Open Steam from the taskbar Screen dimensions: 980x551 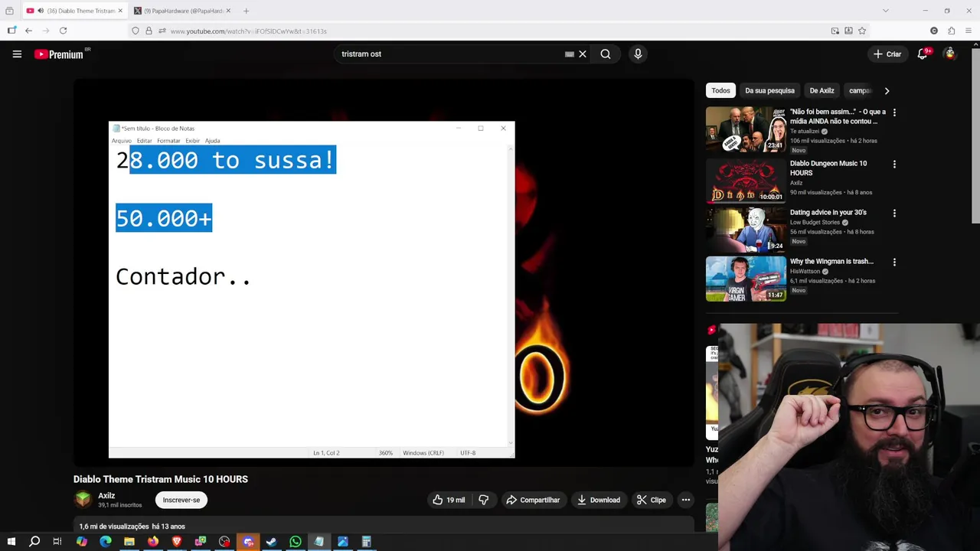pyautogui.click(x=271, y=542)
